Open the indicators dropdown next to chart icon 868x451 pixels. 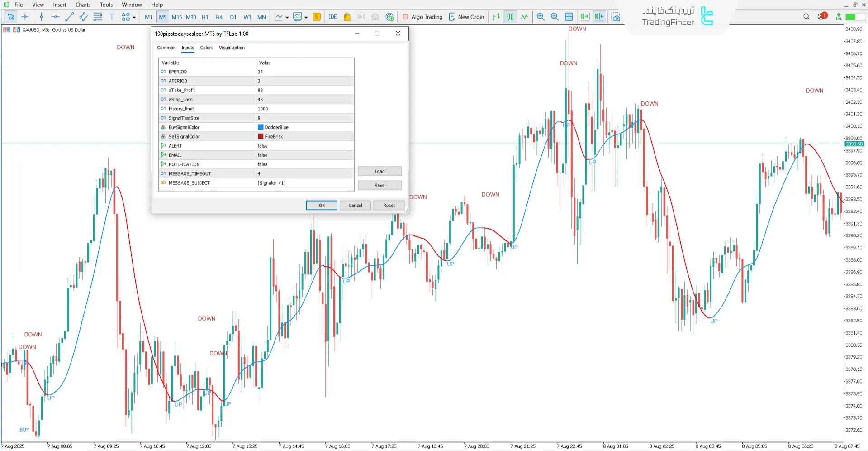306,17
